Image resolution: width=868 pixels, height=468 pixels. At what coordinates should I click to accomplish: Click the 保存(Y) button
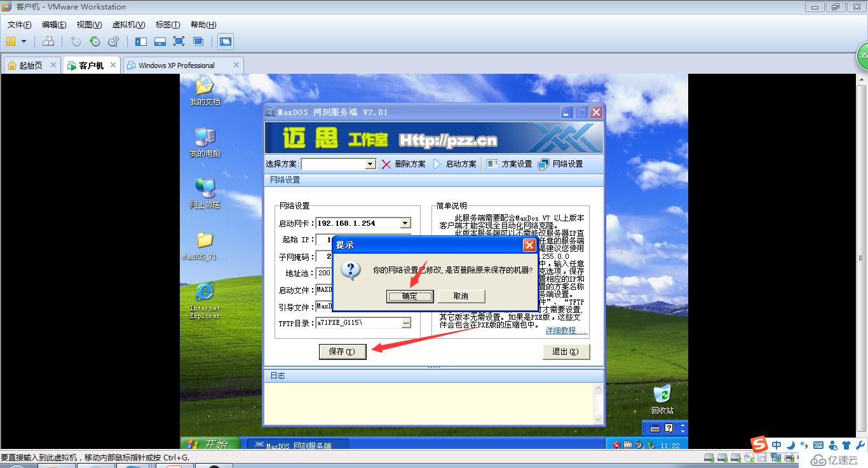coord(342,352)
